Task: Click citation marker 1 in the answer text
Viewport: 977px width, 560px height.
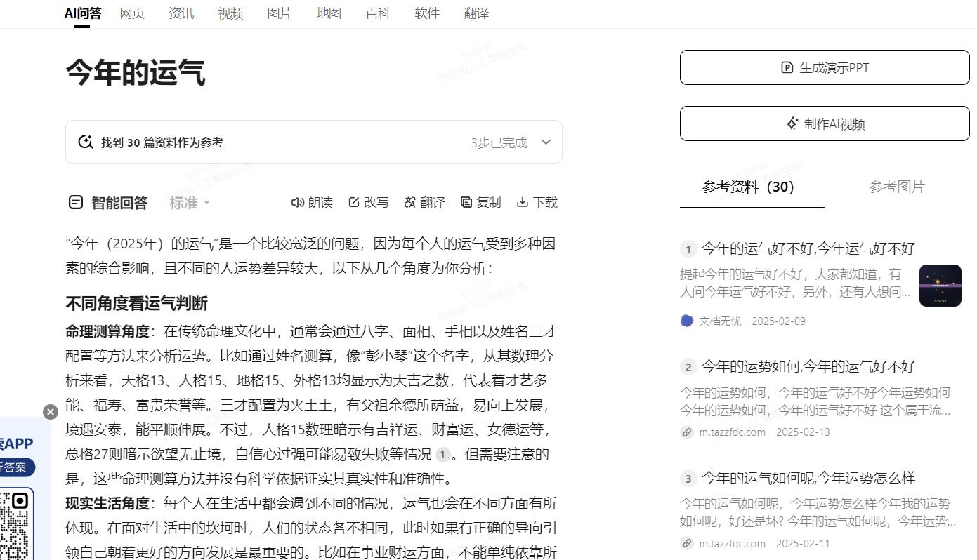Action: pyautogui.click(x=442, y=455)
